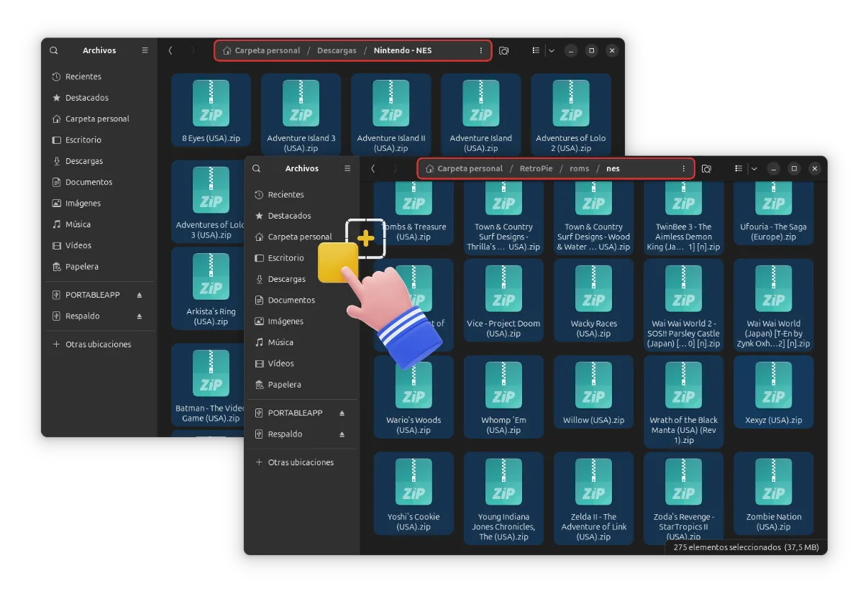Click the back arrow in the RetroPie nes window
Image resolution: width=868 pixels, height=599 pixels.
(x=373, y=169)
